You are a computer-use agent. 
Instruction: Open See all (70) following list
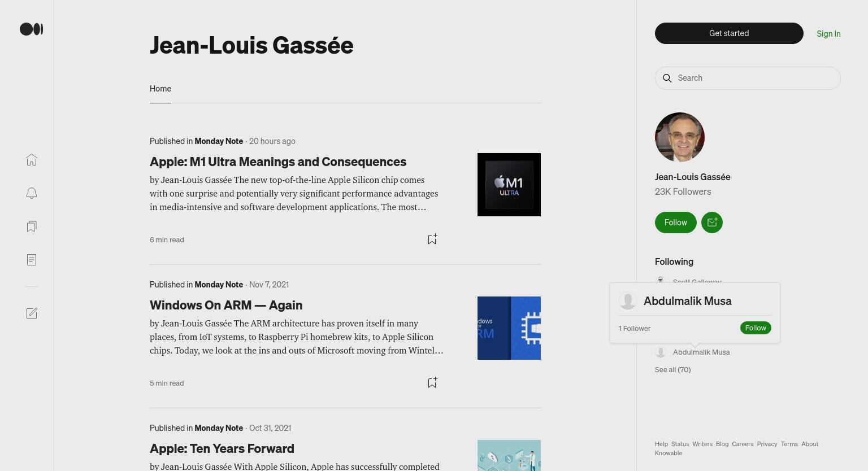[x=672, y=370]
